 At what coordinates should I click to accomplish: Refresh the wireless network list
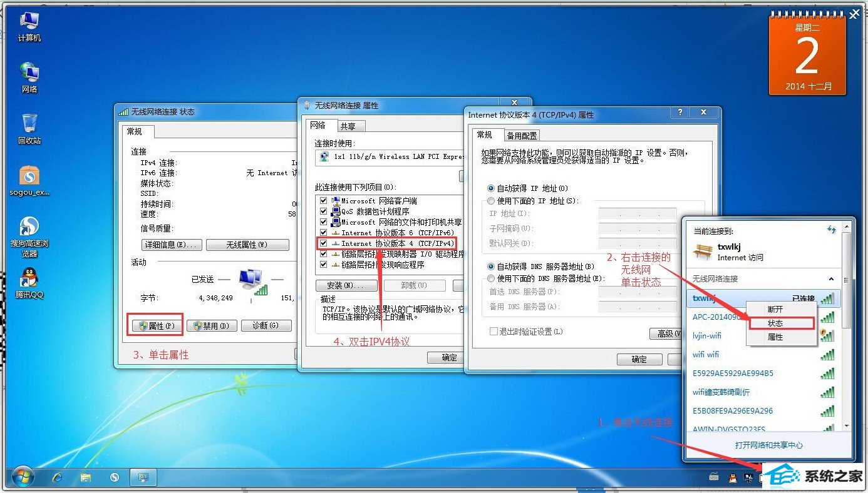pos(832,230)
